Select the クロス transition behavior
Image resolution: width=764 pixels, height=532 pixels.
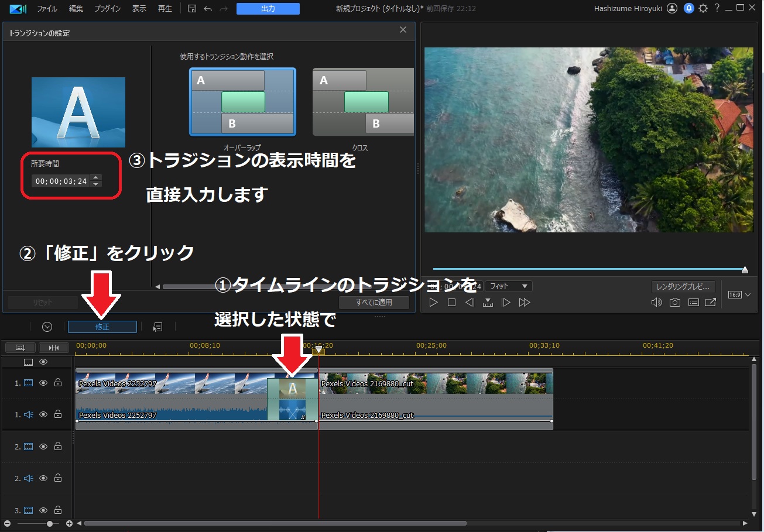point(363,102)
